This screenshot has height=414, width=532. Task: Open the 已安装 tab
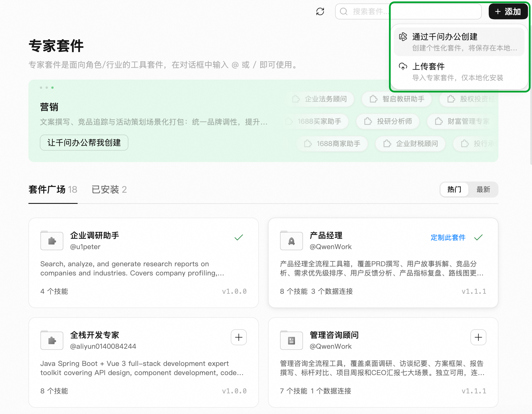[109, 190]
